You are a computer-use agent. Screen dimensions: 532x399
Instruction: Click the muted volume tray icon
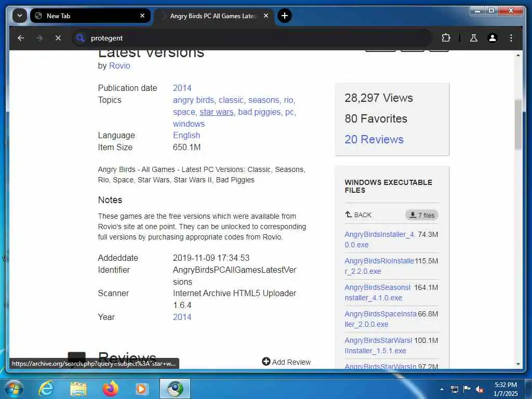tap(480, 390)
